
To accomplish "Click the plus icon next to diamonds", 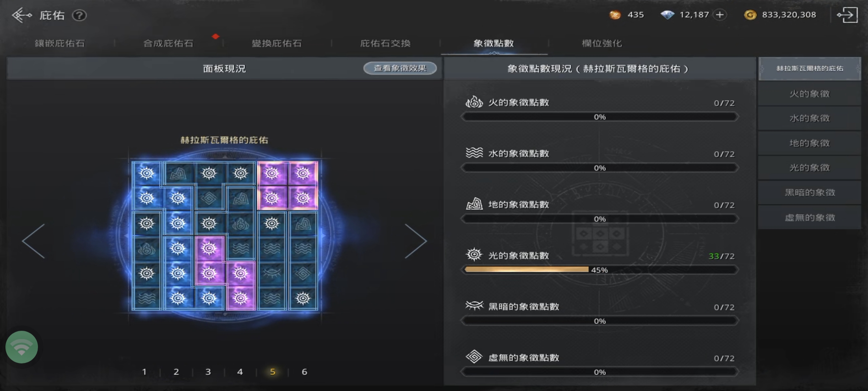I will click(720, 15).
